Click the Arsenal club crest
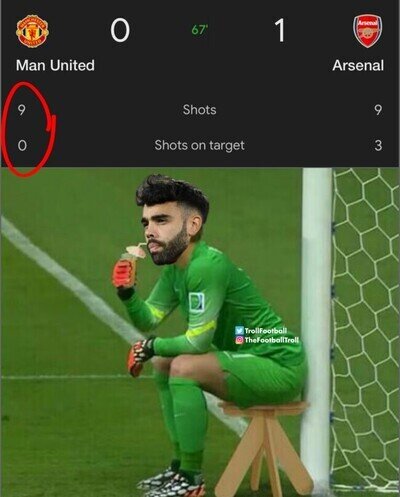Image resolution: width=400 pixels, height=497 pixels. click(368, 31)
